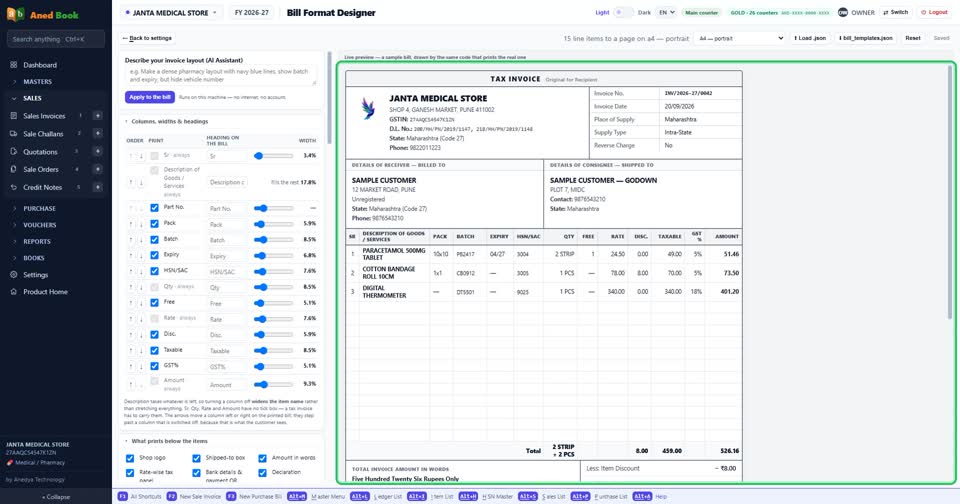Click the Credit Notes sidebar icon

coord(13,187)
